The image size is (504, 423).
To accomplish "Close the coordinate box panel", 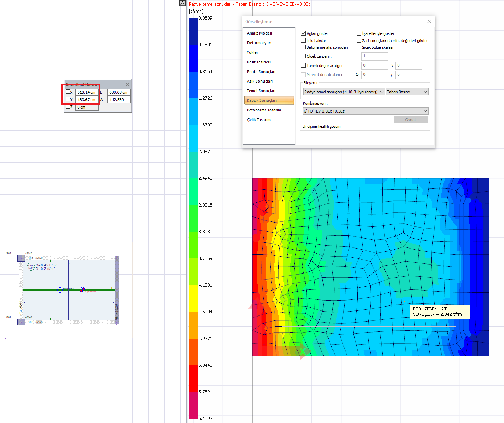I will 128,84.
